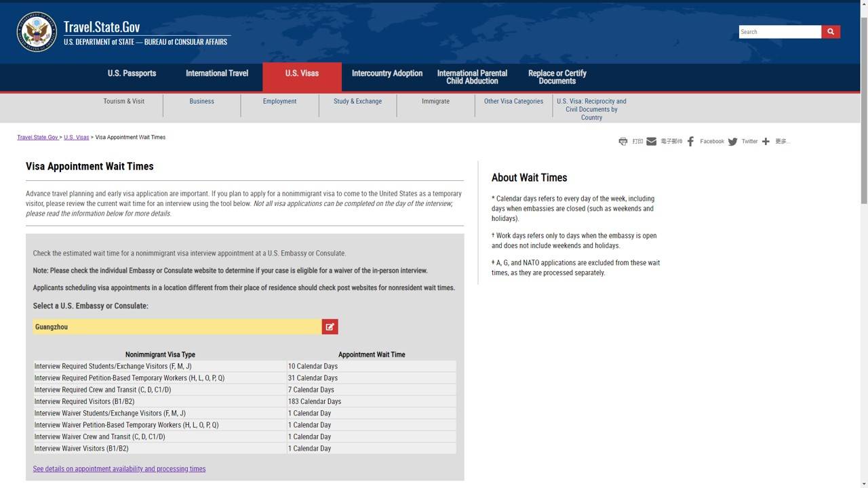
Task: Click the email envelope share icon
Action: (651, 142)
